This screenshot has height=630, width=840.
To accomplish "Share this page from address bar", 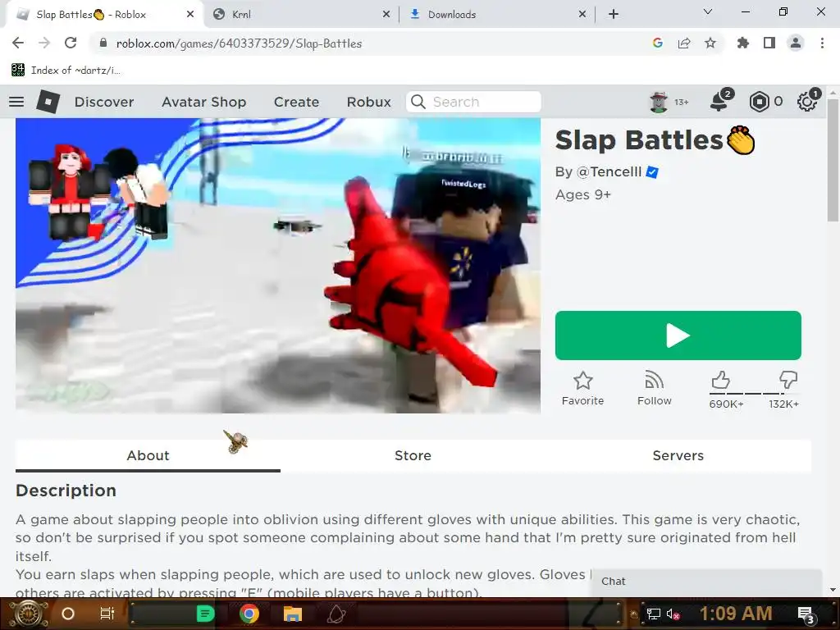I will tap(684, 43).
